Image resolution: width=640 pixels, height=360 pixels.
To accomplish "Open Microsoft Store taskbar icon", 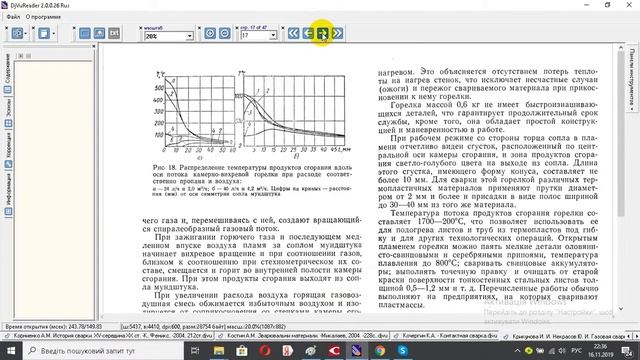I will tap(242, 351).
